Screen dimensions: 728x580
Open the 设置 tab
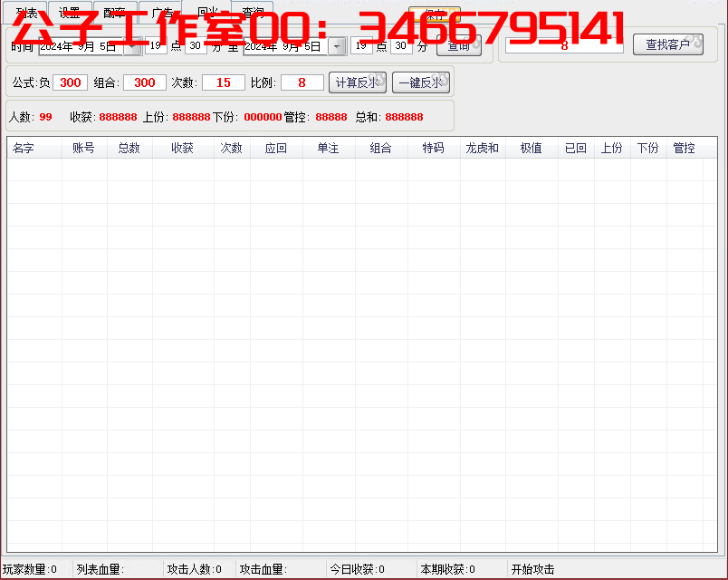pos(70,13)
